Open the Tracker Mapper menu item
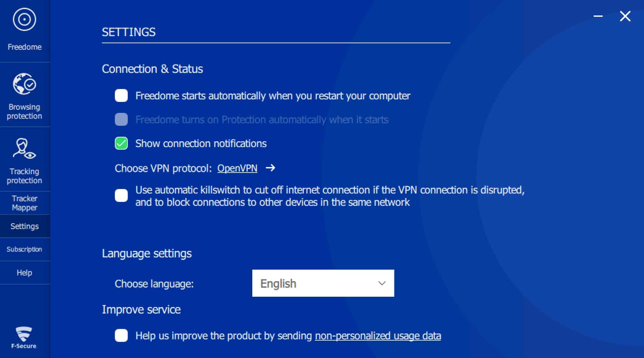644x358 pixels. point(25,203)
